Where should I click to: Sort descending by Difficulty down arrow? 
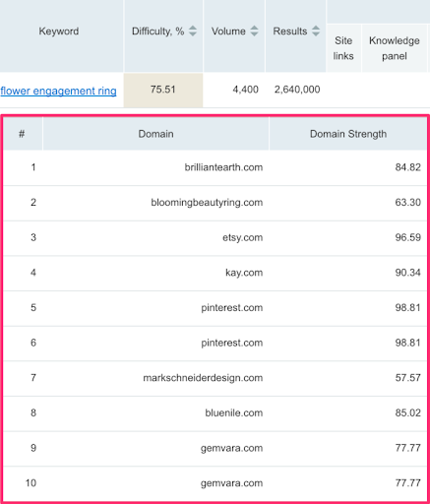193,34
